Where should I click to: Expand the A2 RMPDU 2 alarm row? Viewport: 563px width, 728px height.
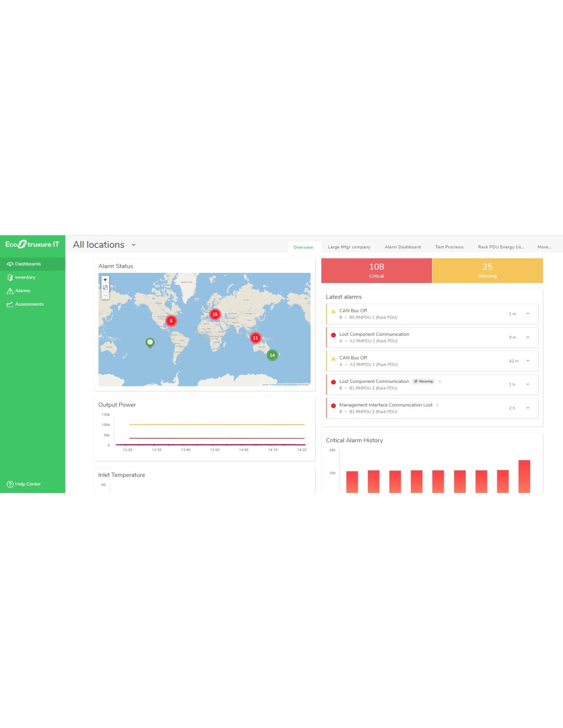[x=528, y=337]
